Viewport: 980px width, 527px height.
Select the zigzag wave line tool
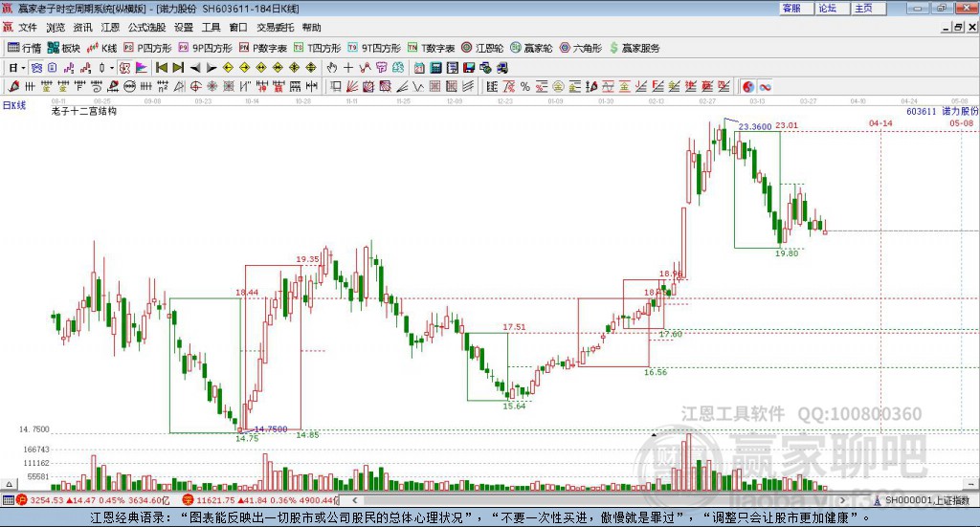tap(418, 87)
